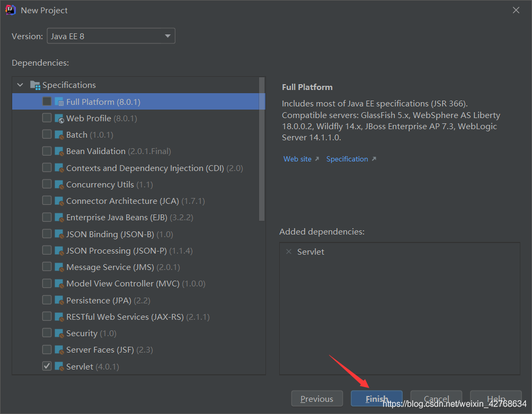Click the Specifications folder icon
The height and width of the screenshot is (414, 532).
(35, 85)
